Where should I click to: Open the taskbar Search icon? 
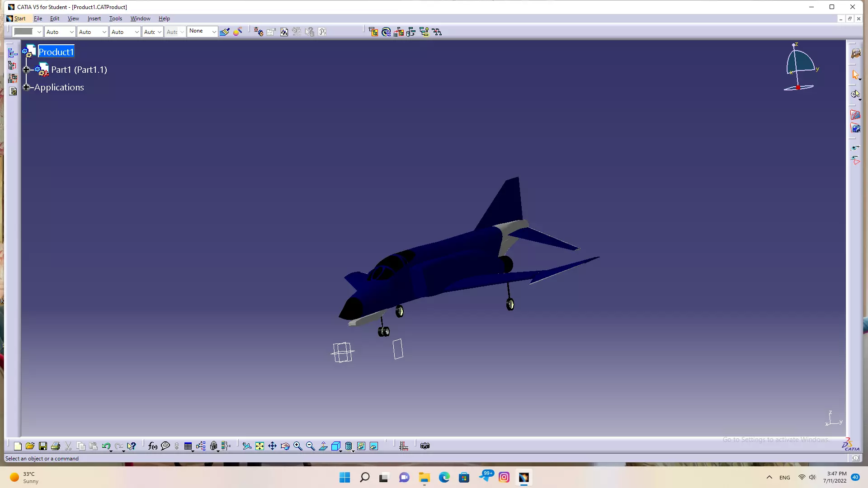point(364,478)
